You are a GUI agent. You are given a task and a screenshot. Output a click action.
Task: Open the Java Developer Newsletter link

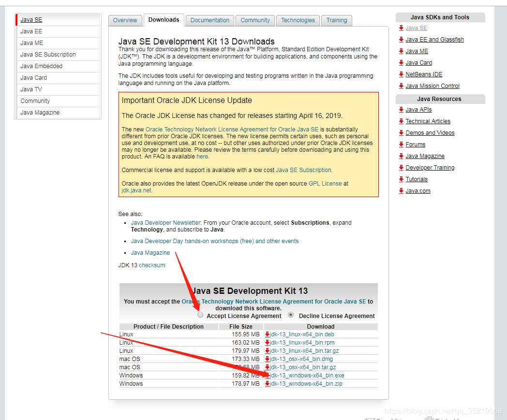(x=166, y=223)
